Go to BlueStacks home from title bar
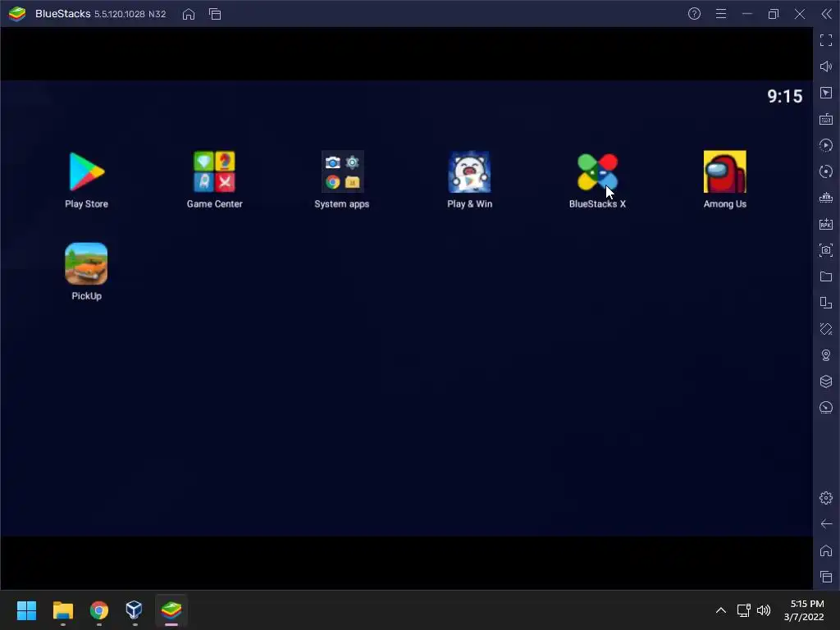 click(x=189, y=14)
